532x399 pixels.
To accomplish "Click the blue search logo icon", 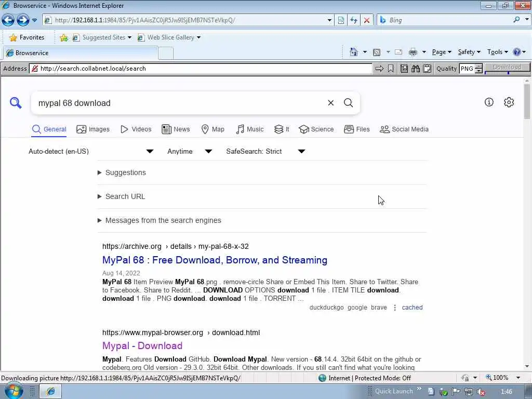I will click(x=16, y=103).
